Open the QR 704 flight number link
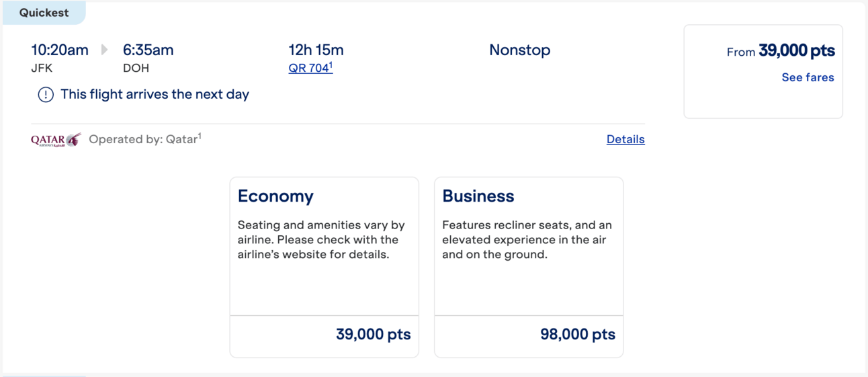This screenshot has height=377, width=868. tap(310, 68)
